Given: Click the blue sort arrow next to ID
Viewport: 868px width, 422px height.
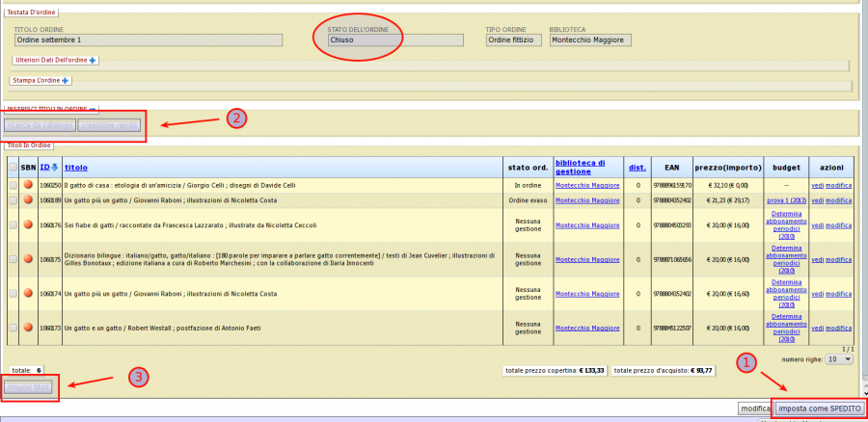Looking at the screenshot, I should click(x=56, y=168).
